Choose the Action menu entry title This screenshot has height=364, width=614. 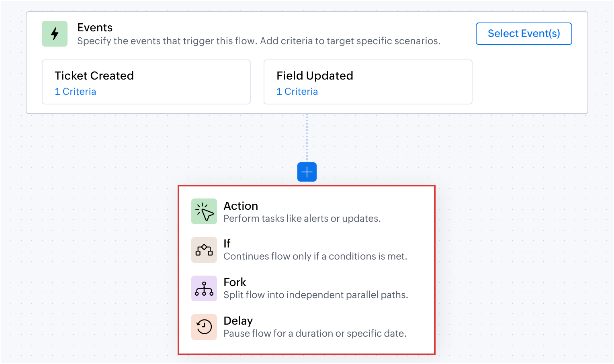[x=241, y=206]
